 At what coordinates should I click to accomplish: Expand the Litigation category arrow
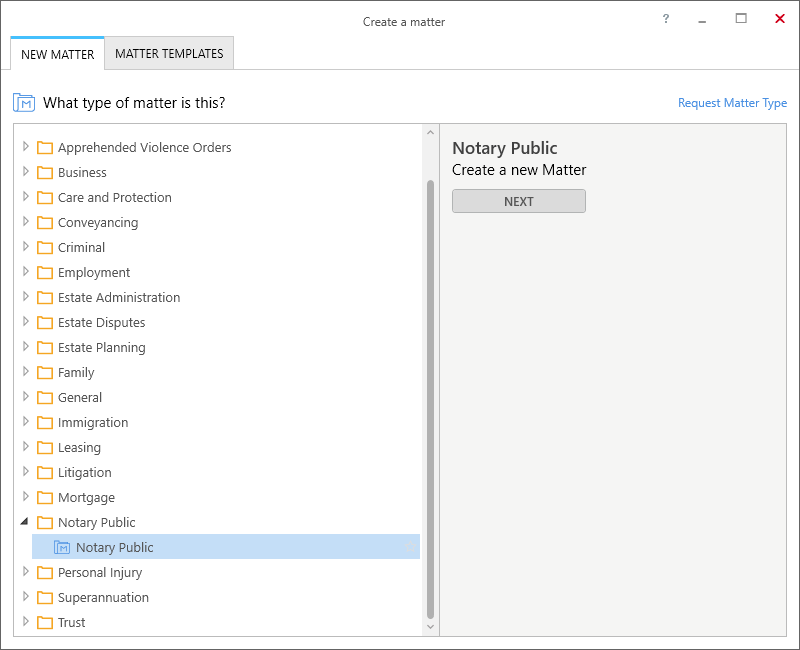pyautogui.click(x=26, y=472)
